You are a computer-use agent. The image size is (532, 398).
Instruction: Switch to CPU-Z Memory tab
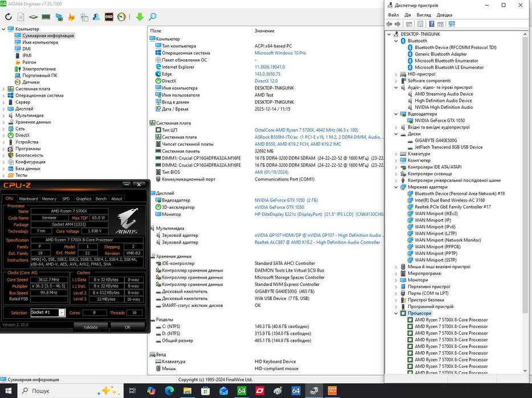[49, 199]
